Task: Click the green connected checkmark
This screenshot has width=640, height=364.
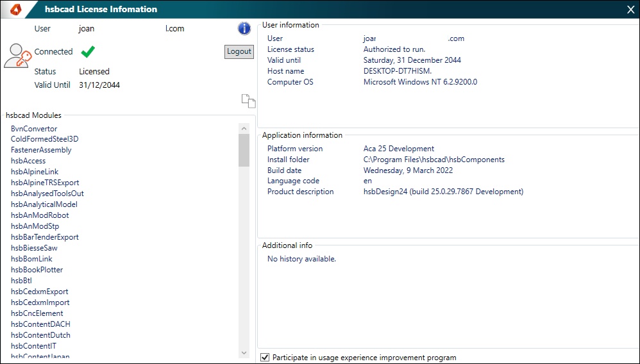Action: point(88,51)
